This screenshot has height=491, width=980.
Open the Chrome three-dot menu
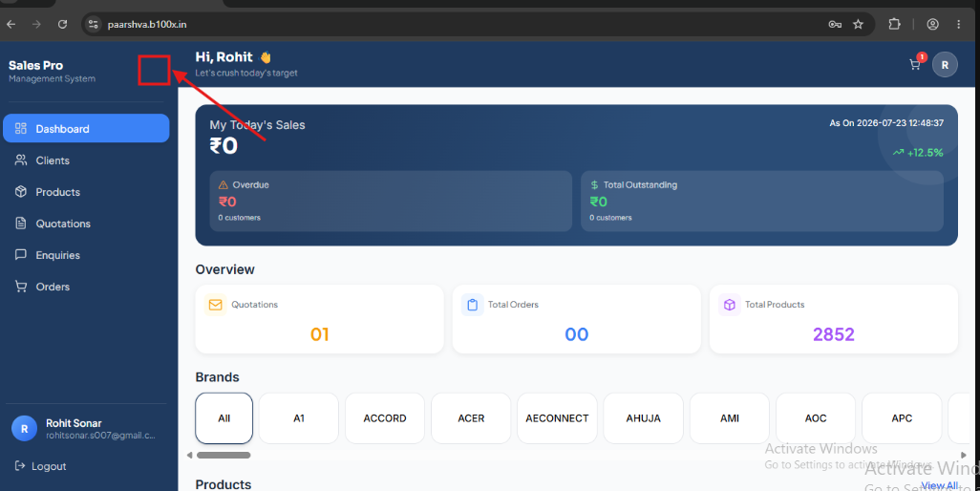tap(959, 25)
